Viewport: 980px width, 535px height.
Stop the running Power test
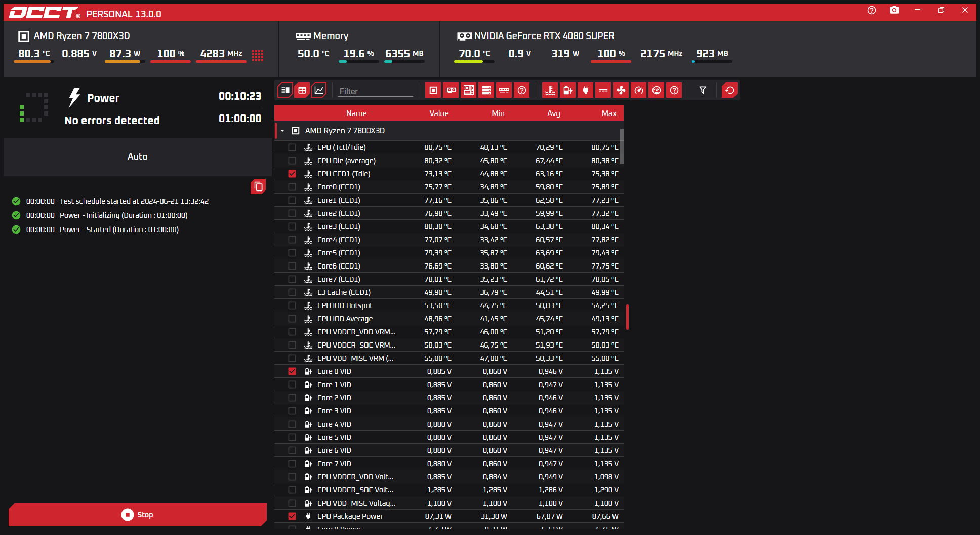138,515
